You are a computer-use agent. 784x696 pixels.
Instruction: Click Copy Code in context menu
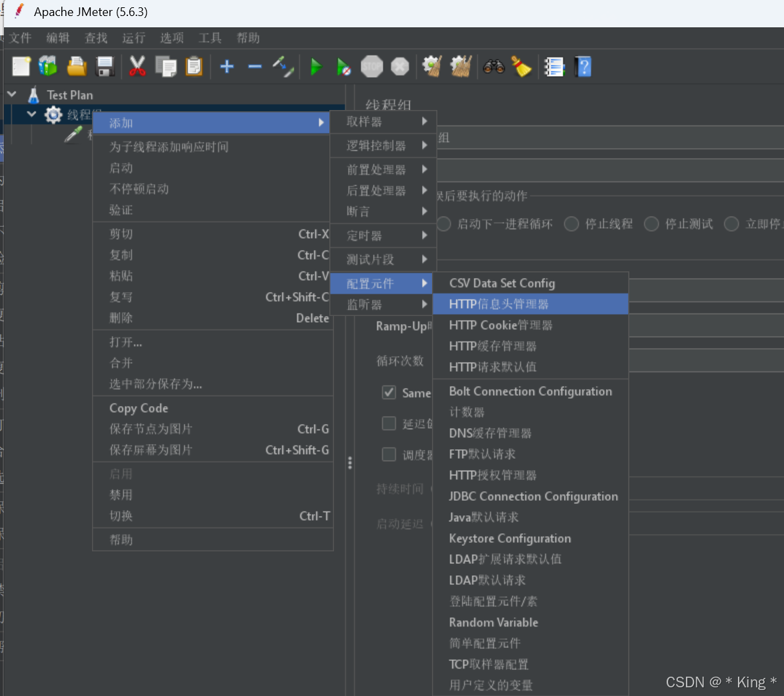pyautogui.click(x=213, y=408)
